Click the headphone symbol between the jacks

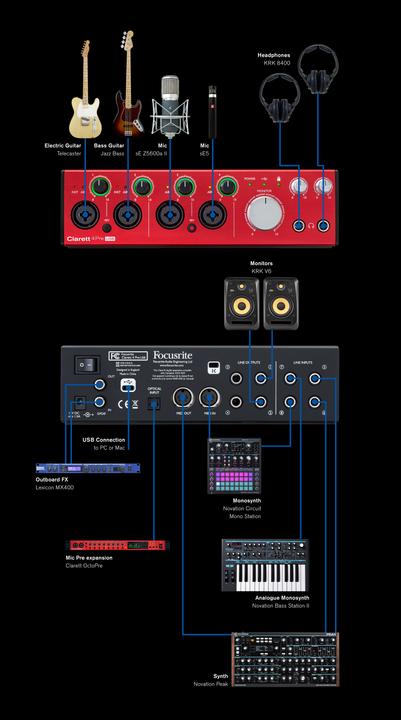[312, 226]
